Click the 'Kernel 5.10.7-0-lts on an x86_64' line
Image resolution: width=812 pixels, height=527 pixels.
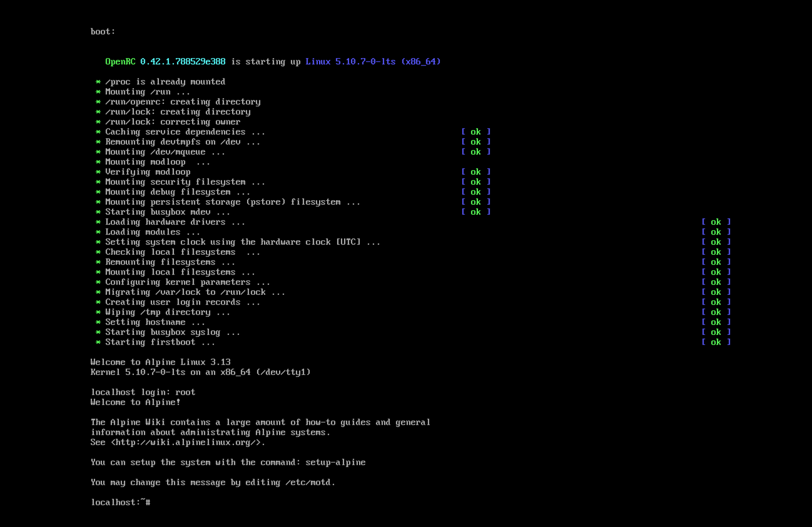(201, 372)
